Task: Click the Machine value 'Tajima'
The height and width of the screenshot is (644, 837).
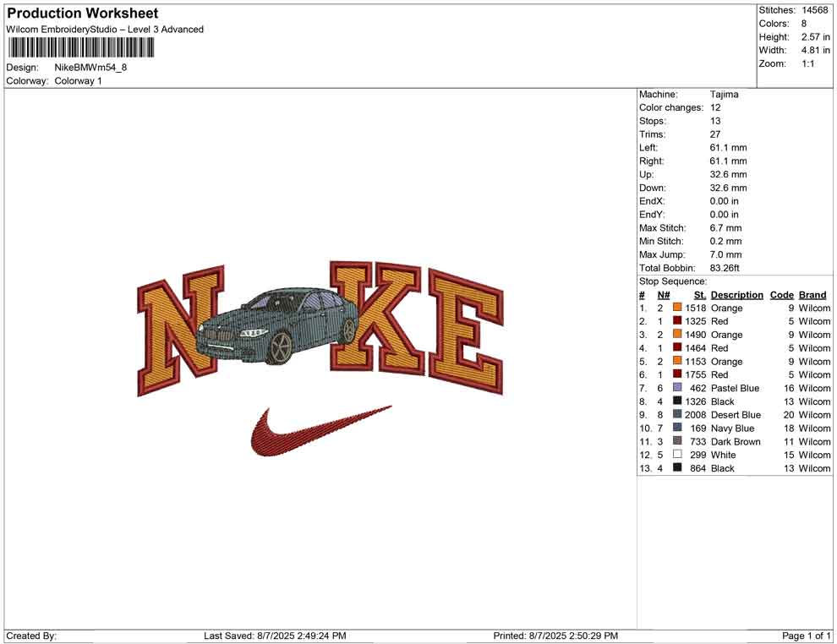Action: point(724,94)
